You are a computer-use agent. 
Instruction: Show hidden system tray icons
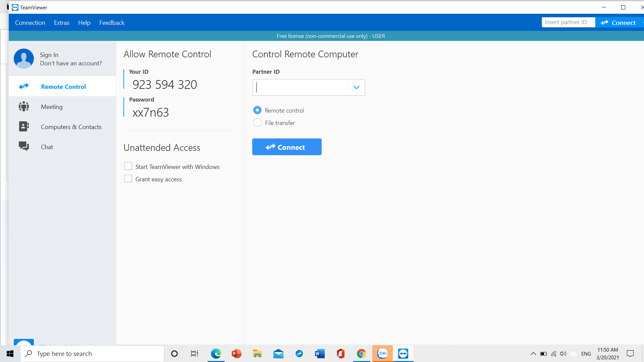coord(533,354)
